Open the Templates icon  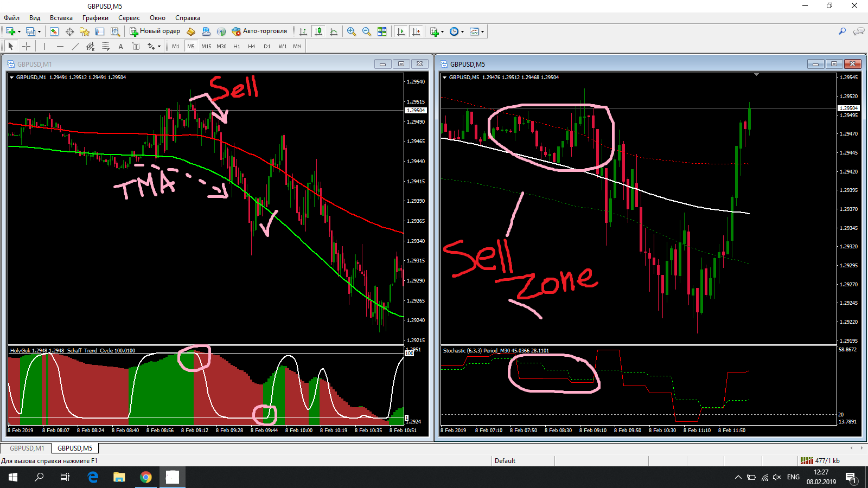click(474, 31)
